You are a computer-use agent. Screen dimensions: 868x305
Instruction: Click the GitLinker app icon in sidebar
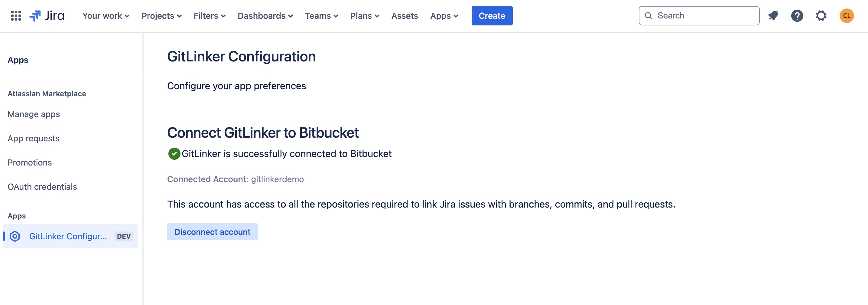point(15,236)
